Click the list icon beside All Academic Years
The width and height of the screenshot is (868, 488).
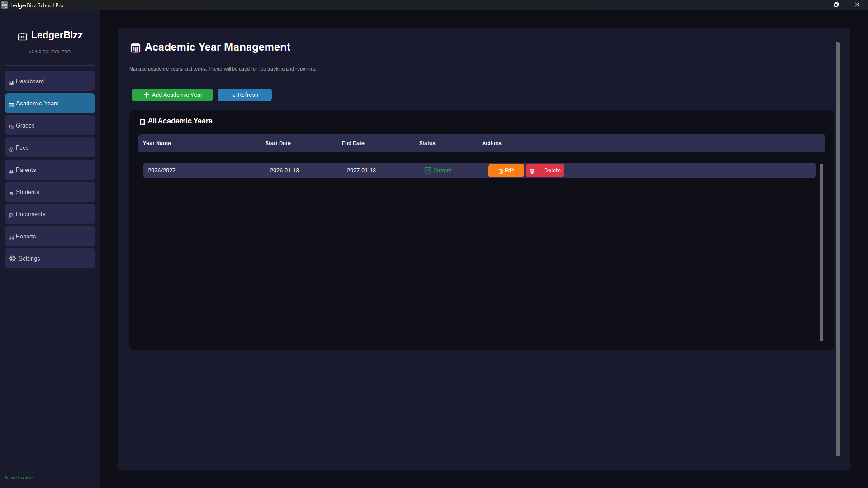click(x=142, y=122)
